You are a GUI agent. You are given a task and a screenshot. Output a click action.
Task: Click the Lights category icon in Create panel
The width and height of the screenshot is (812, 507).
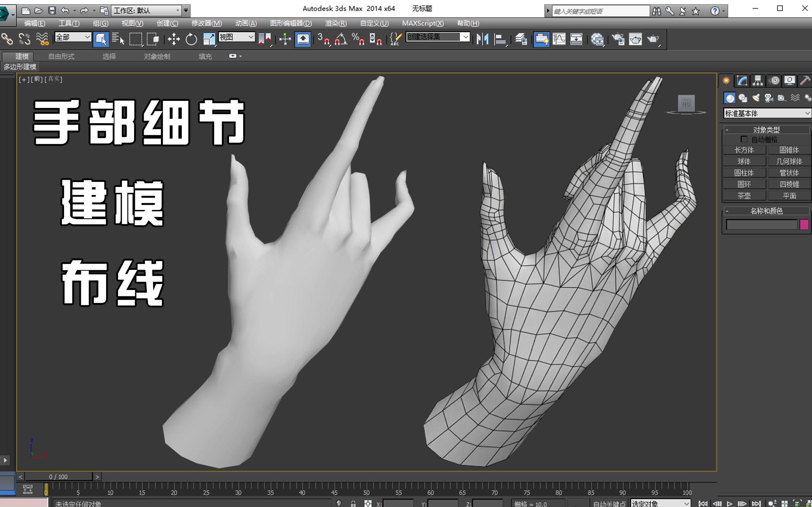tap(755, 98)
